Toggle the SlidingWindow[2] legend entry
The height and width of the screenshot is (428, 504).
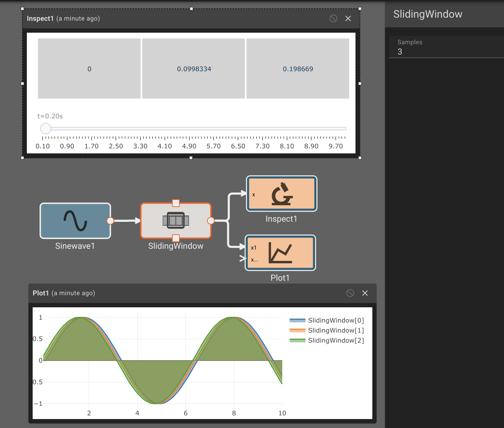327,341
